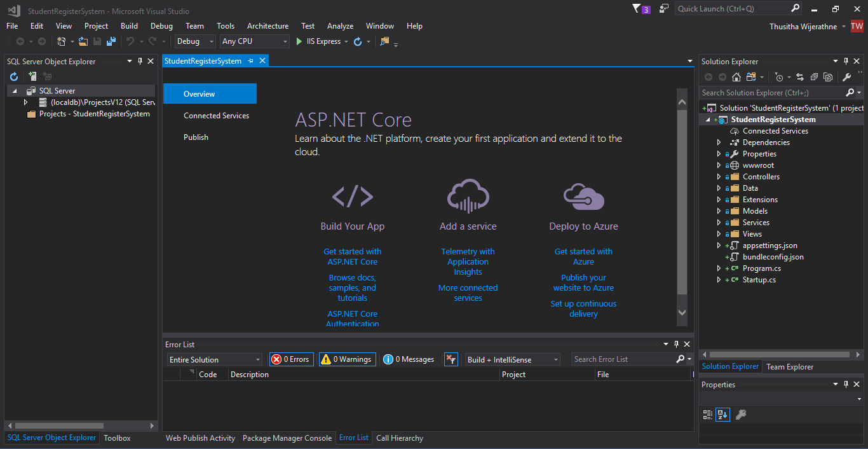
Task: Expand the (localdb)\ProjectsV12 server node
Action: tap(26, 102)
